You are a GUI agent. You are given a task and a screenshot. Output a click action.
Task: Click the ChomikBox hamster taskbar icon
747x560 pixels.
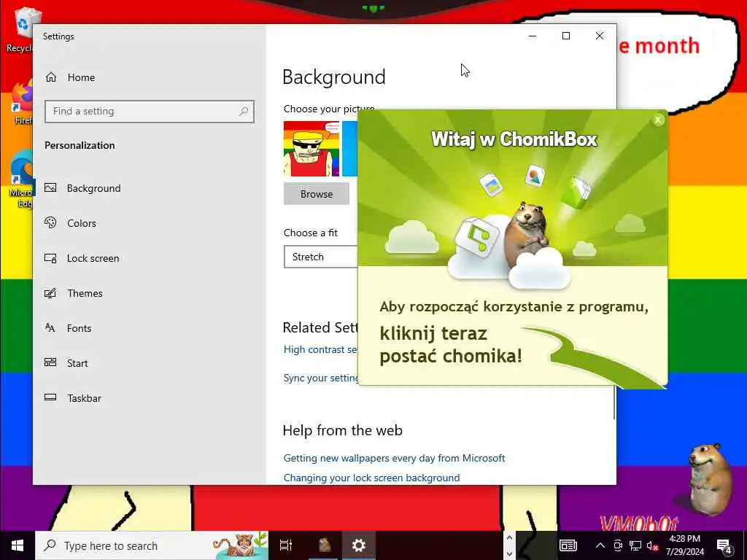coord(325,545)
